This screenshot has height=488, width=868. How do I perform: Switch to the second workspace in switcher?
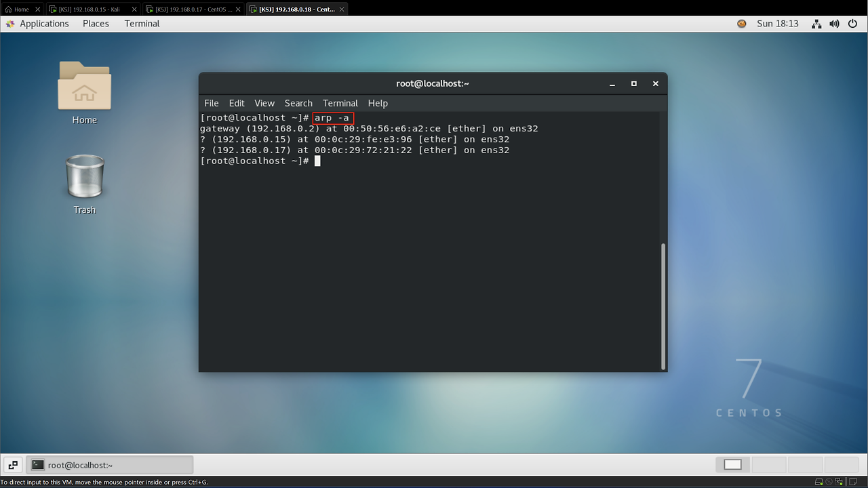tap(769, 465)
